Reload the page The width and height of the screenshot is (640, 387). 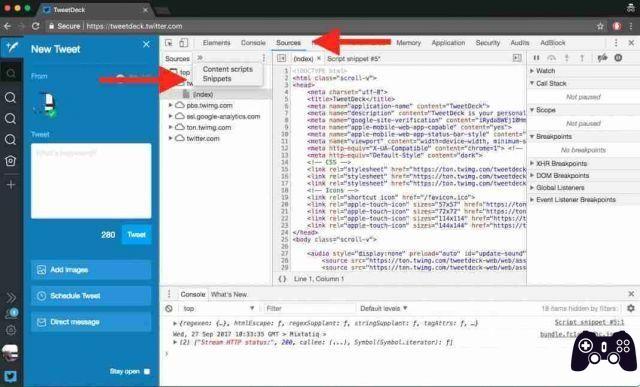point(36,26)
